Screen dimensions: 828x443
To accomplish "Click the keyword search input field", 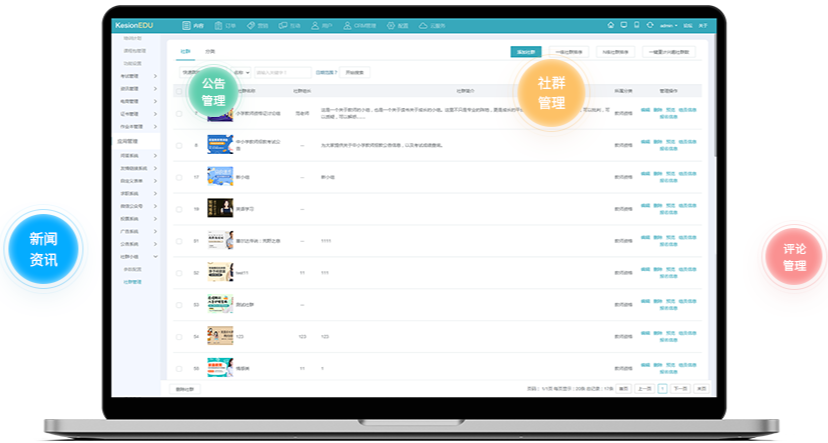I will coord(283,72).
